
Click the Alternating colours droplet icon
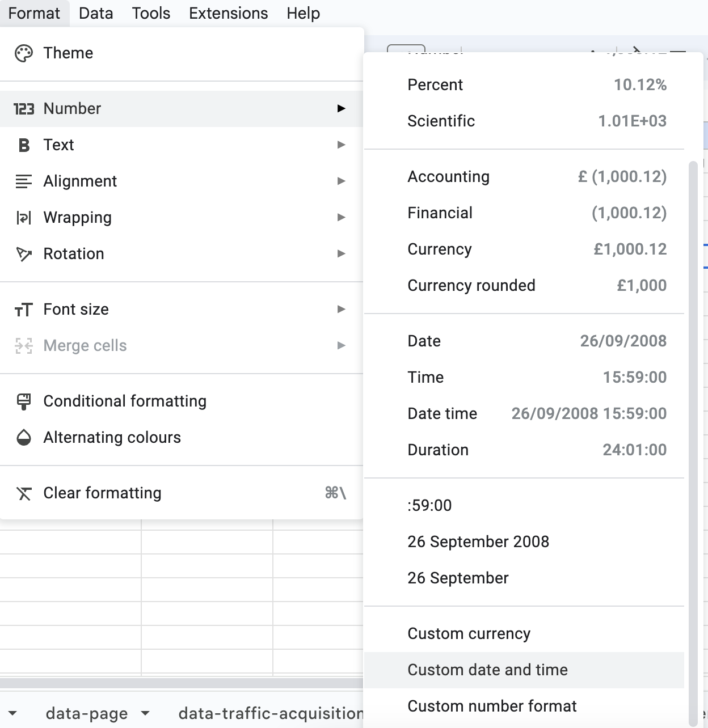(x=24, y=438)
